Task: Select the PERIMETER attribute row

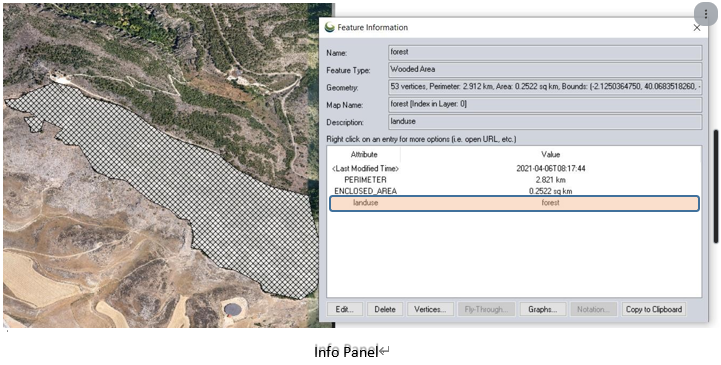Action: [515, 180]
